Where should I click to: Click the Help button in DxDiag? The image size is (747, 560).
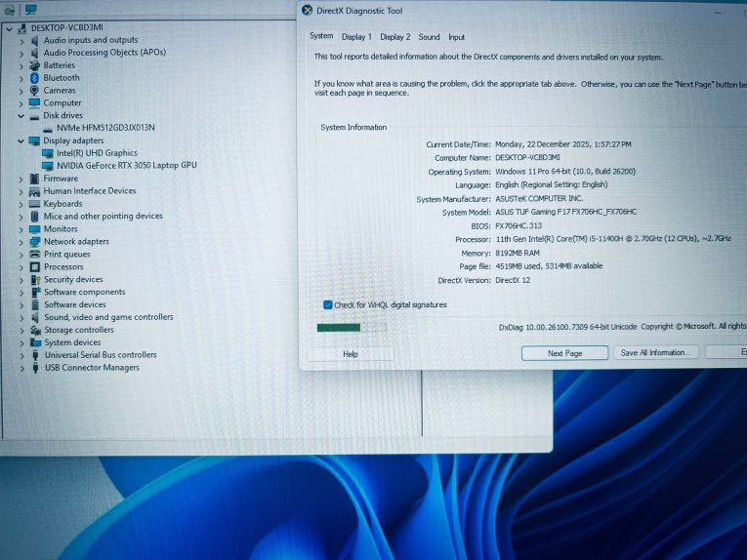pyautogui.click(x=351, y=354)
